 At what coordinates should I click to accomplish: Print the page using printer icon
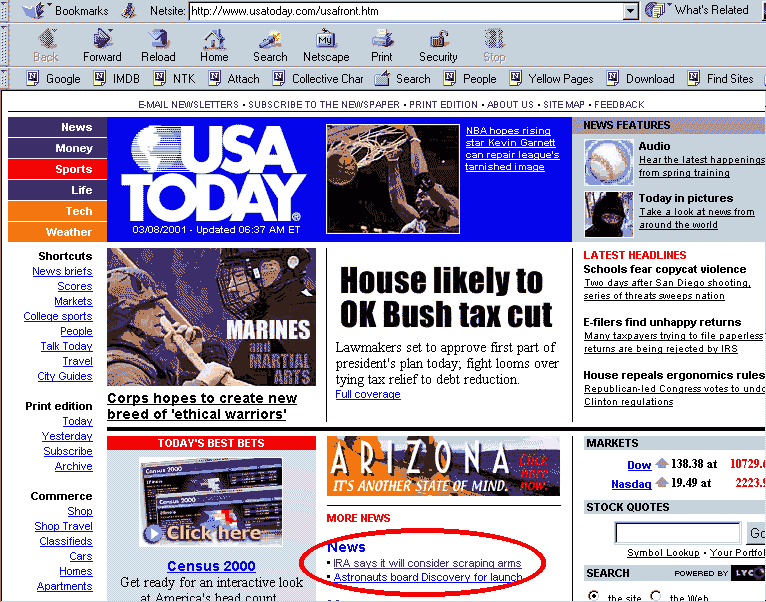(x=382, y=39)
